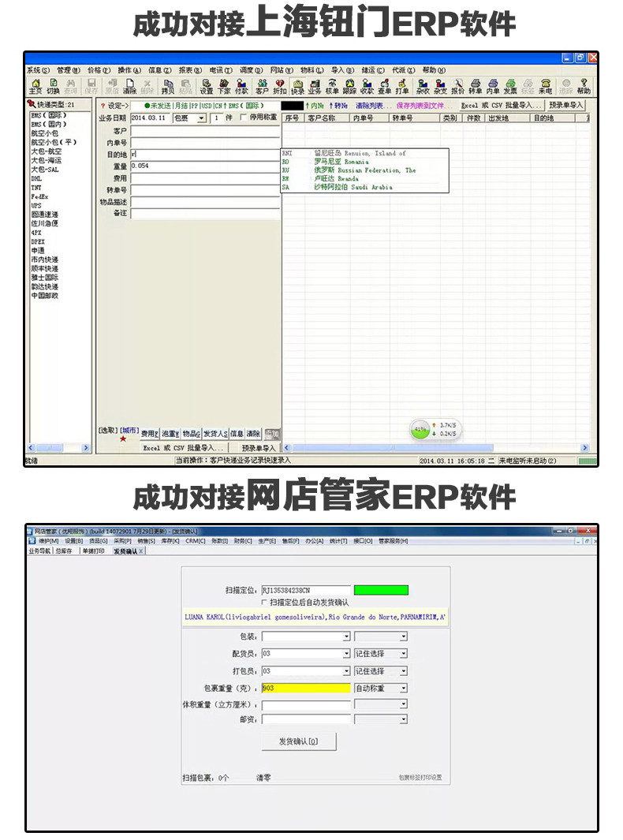The height and width of the screenshot is (840, 623).
Task: Click the yellow 包裹重量 field
Action: 306,688
